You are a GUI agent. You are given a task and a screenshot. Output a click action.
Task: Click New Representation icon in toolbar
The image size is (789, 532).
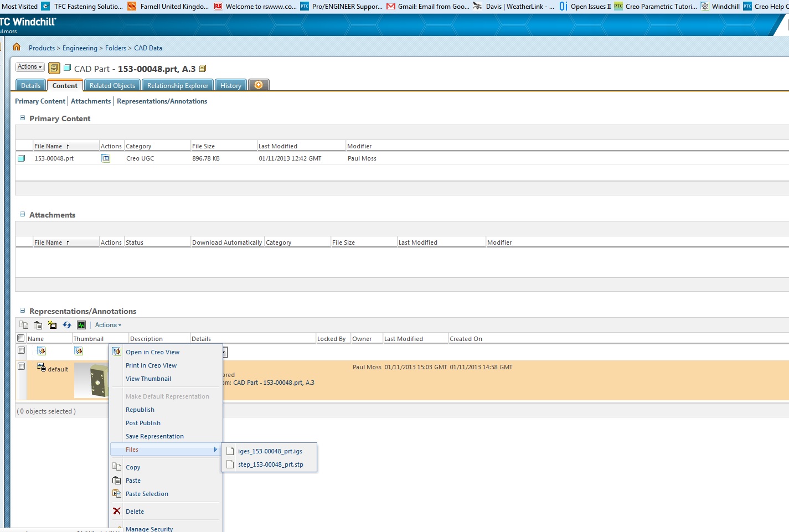click(53, 325)
